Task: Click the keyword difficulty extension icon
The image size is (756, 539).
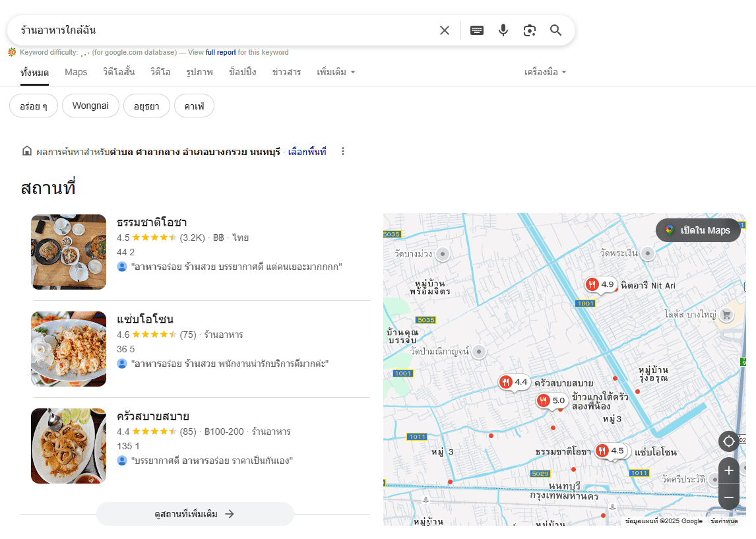Action: point(12,52)
